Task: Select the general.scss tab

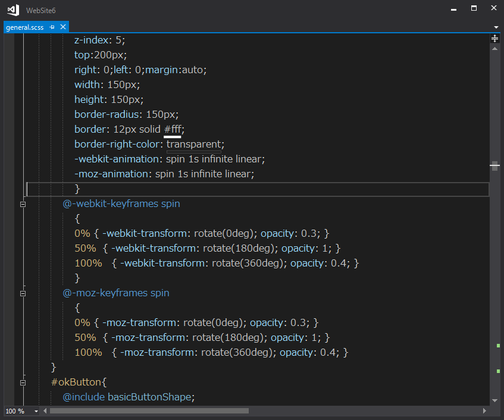Action: tap(24, 27)
